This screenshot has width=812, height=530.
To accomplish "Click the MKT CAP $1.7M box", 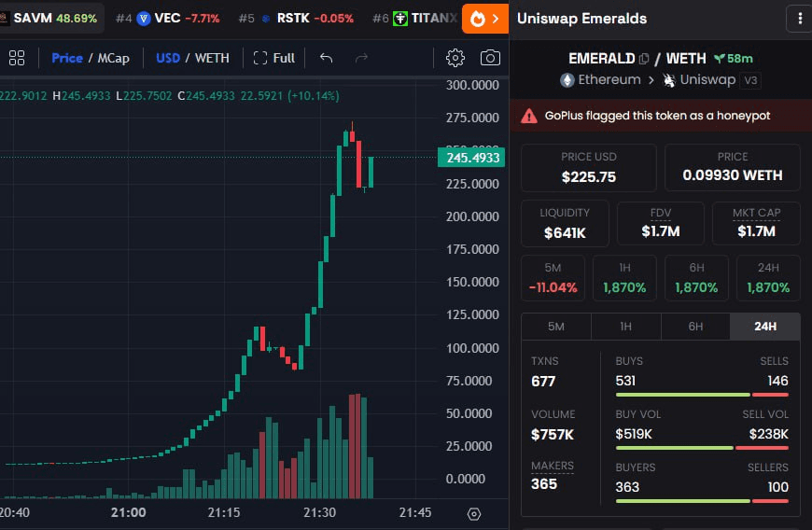I will pyautogui.click(x=756, y=224).
